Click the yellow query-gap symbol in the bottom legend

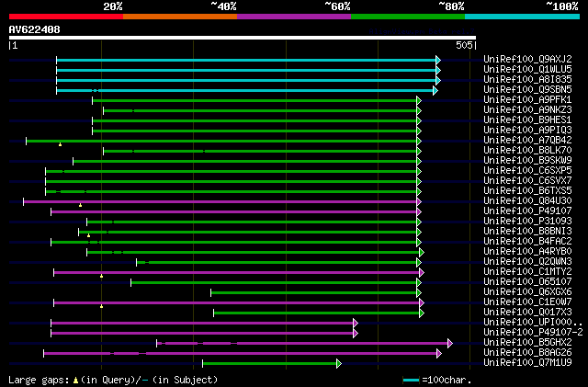pyautogui.click(x=75, y=381)
